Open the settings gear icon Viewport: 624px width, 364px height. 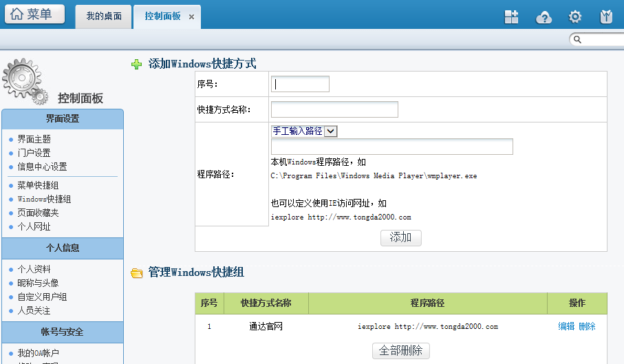tap(575, 17)
